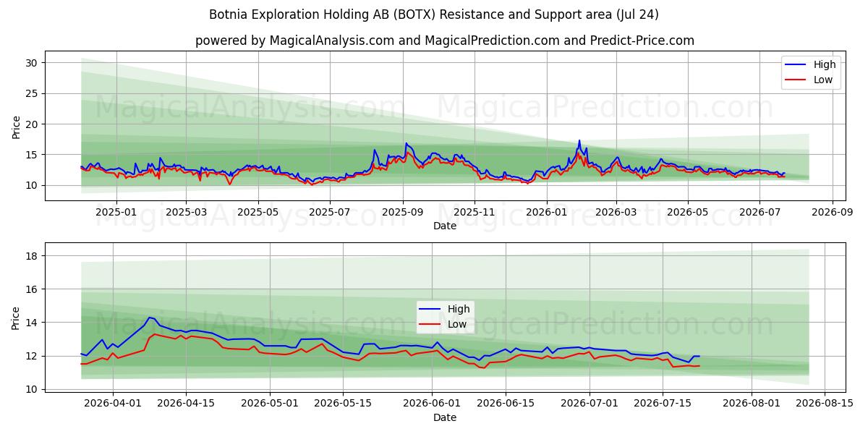Screen dimensions: 868x434
Task: Click the '30' price tick in top chart
Action: click(33, 63)
